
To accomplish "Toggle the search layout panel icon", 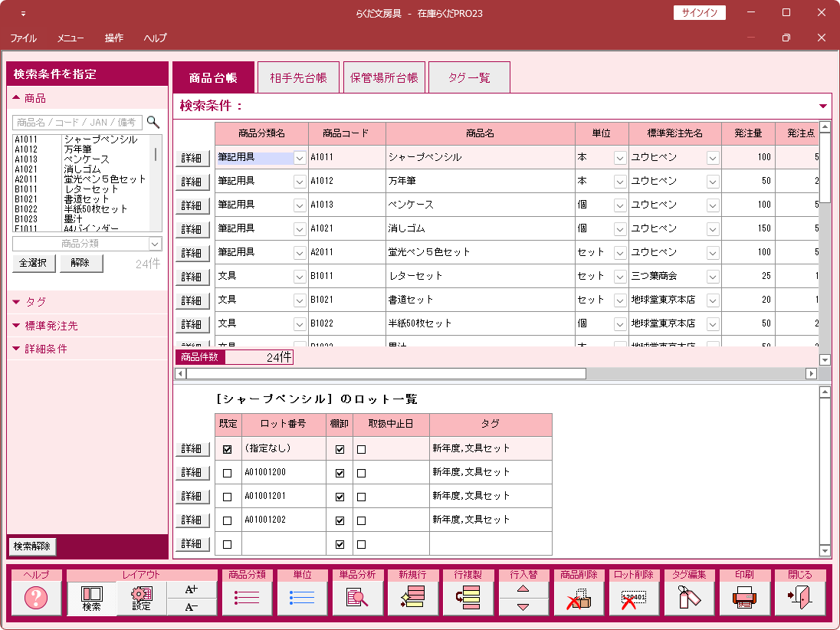I will coord(92,598).
